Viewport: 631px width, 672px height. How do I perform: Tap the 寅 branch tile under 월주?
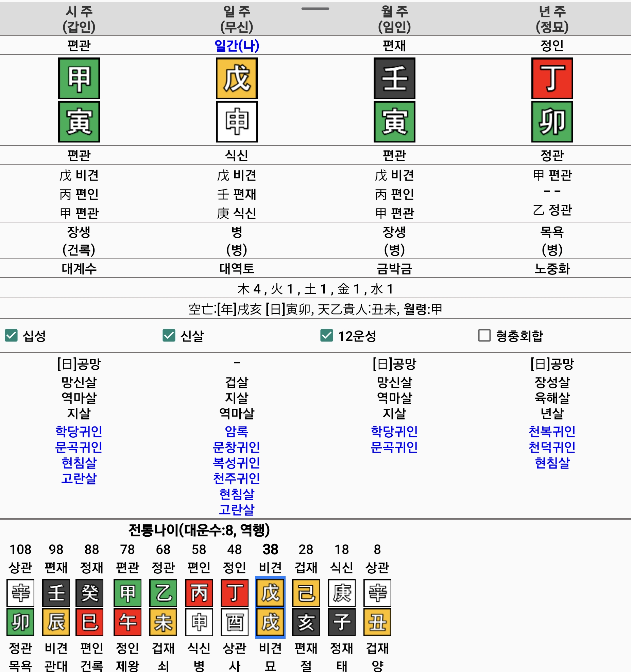pyautogui.click(x=394, y=121)
